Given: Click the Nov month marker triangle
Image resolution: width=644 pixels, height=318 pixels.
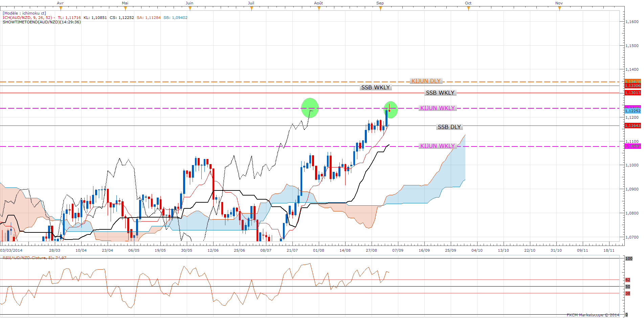Looking at the screenshot, I should (x=559, y=8).
